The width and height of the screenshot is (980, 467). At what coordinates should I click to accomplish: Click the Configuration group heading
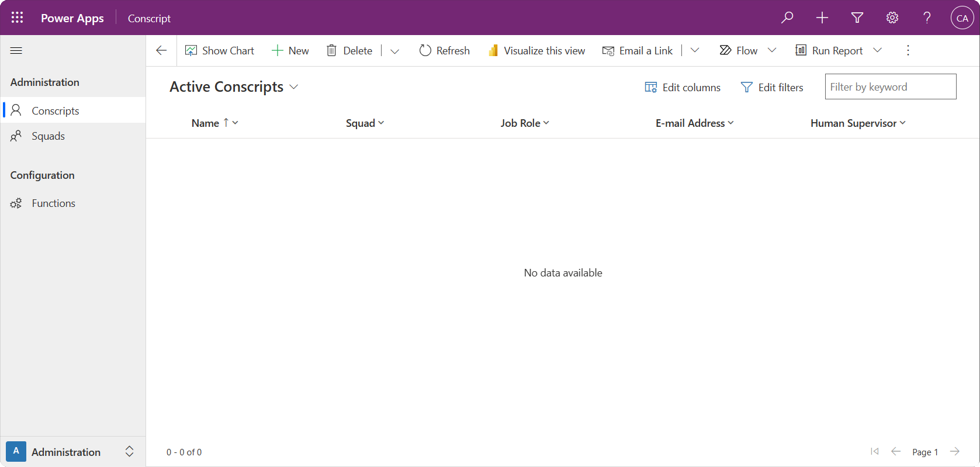(42, 175)
